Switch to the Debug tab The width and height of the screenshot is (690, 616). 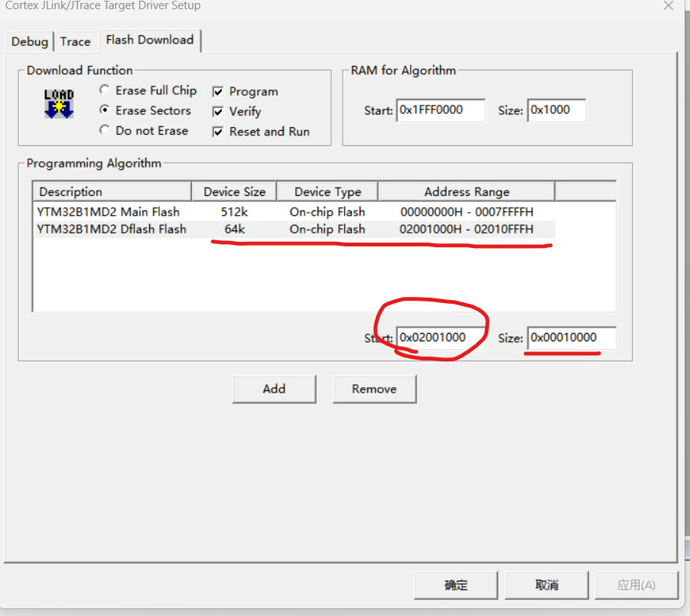pyautogui.click(x=30, y=42)
